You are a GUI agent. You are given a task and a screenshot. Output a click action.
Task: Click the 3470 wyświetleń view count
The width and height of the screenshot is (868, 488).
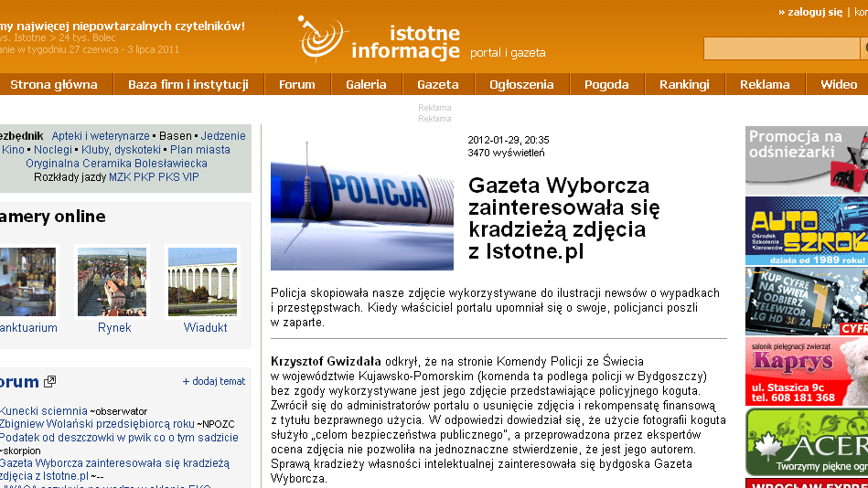(506, 153)
